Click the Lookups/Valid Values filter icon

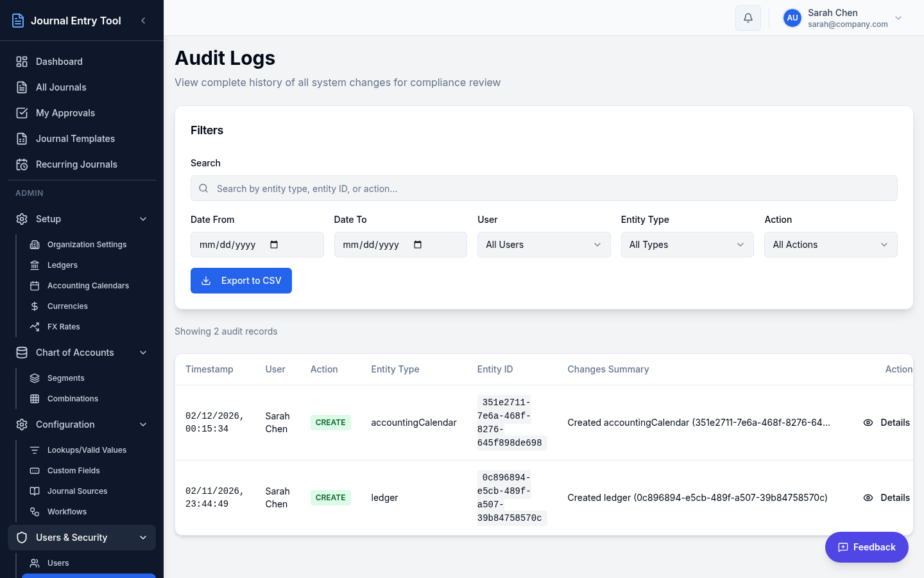[x=35, y=450]
